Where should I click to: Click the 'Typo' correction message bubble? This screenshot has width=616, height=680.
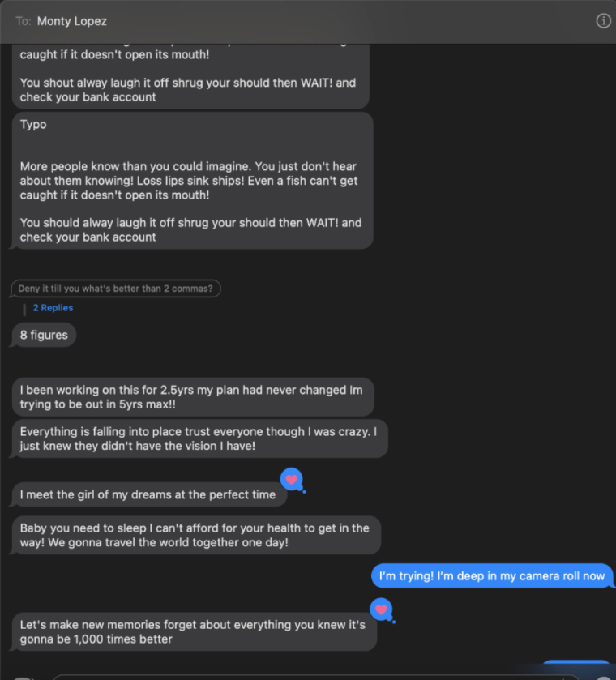[192, 181]
